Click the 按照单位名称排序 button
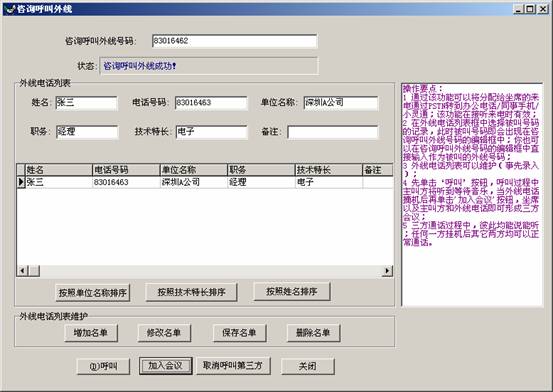This screenshot has height=392, width=553. point(93,293)
